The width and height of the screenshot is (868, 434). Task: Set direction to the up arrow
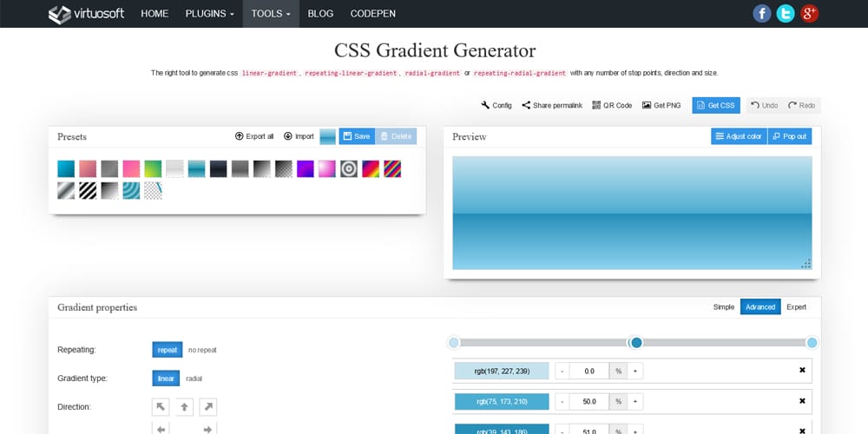coord(184,407)
